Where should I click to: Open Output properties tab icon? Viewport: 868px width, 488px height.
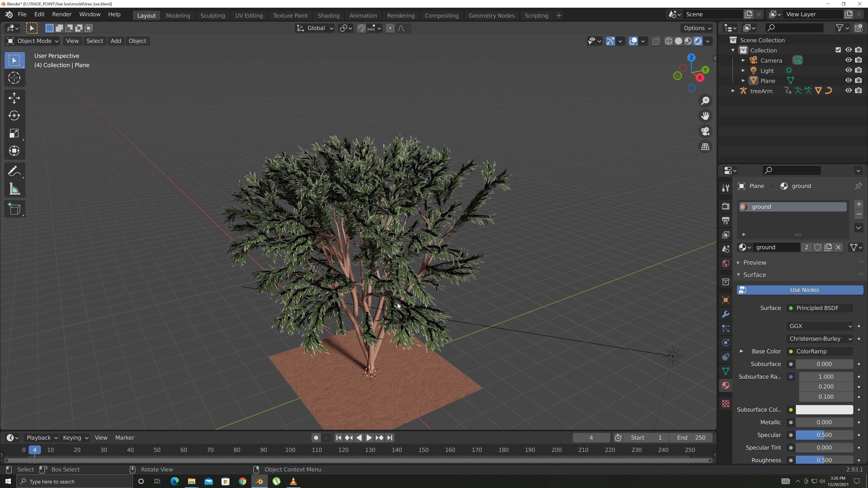[725, 221]
